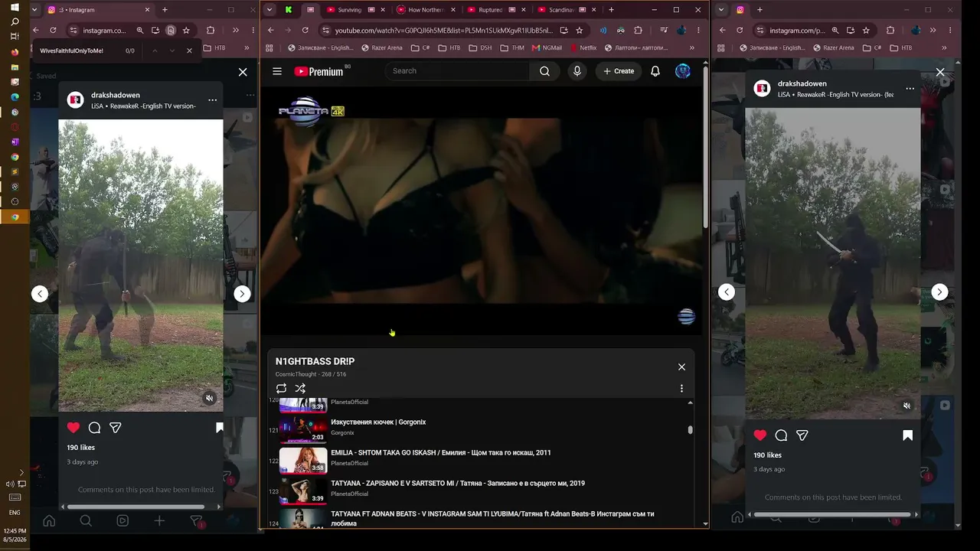
Task: Play Изкуствения кючек Gorgonix playlist item
Action: click(x=480, y=429)
